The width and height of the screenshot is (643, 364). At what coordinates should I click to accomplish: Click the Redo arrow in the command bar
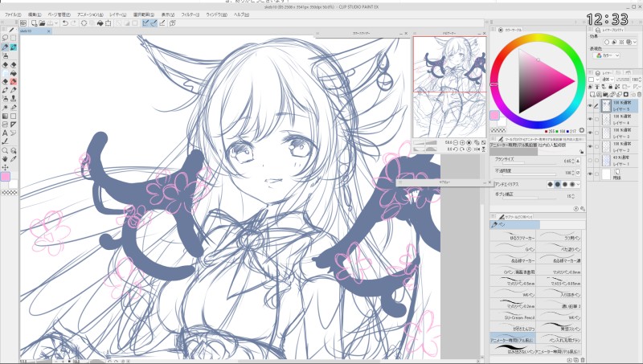[73, 23]
